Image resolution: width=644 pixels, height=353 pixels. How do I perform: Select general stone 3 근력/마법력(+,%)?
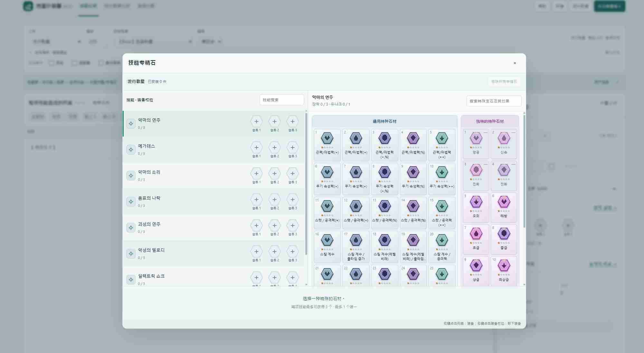384,145
